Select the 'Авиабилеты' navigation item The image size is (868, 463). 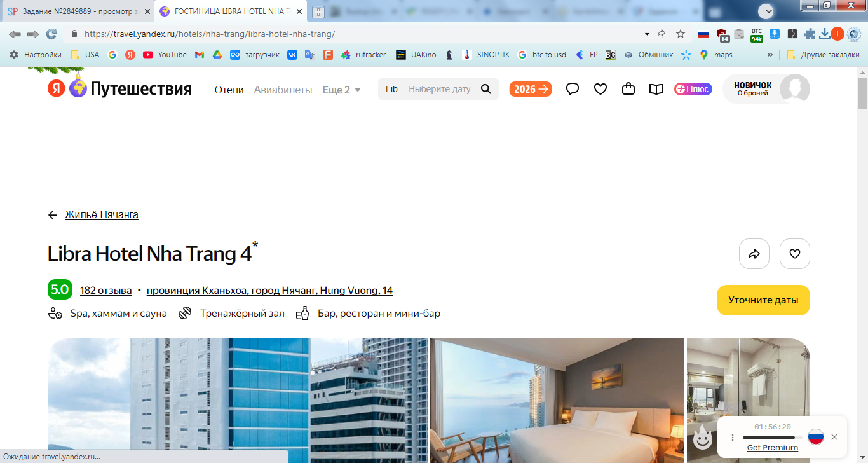click(x=283, y=90)
